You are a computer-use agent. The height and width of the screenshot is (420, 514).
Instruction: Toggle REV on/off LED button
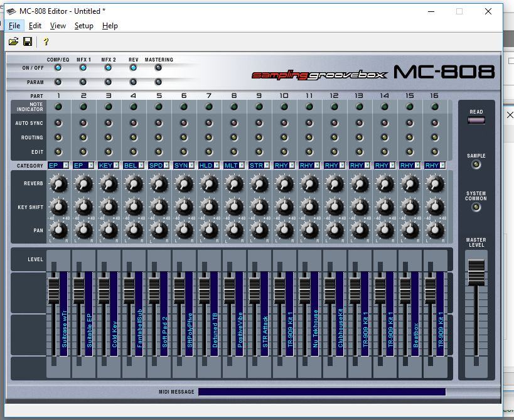(134, 68)
